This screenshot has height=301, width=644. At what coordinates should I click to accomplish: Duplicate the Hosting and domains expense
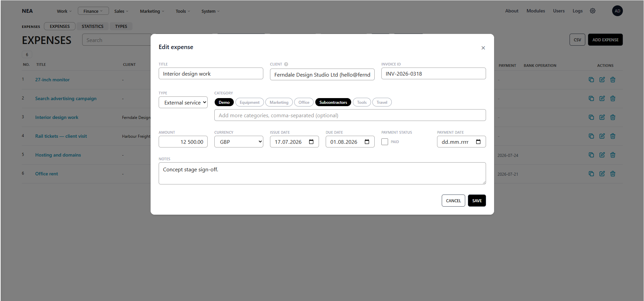pyautogui.click(x=591, y=155)
